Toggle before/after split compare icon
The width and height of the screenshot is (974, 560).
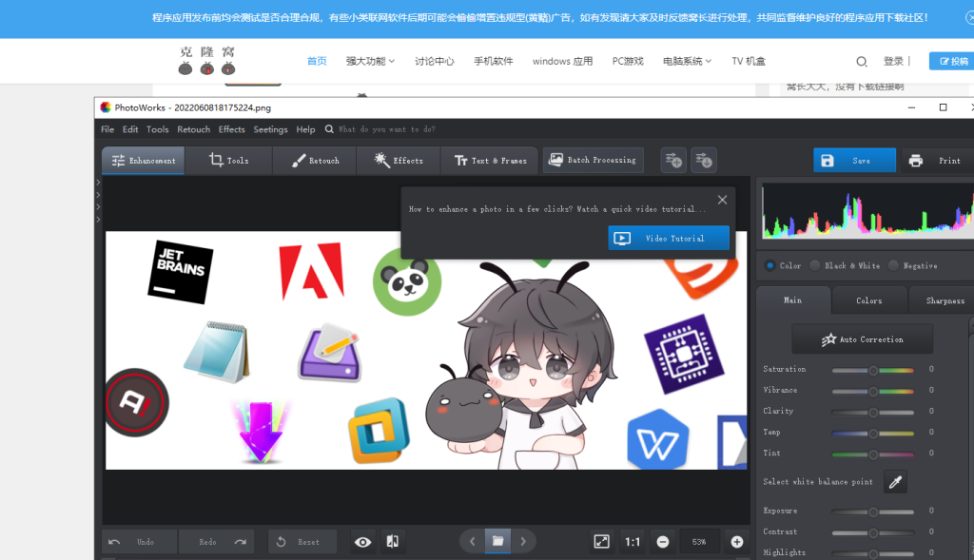(393, 542)
